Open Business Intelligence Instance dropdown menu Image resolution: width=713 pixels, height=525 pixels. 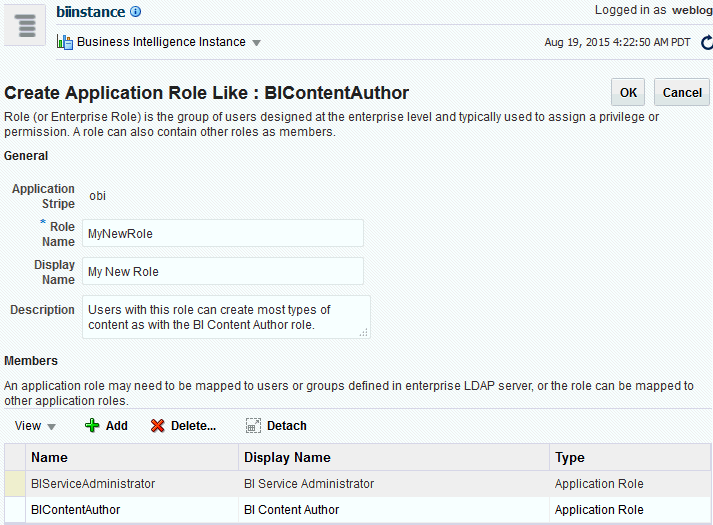256,43
